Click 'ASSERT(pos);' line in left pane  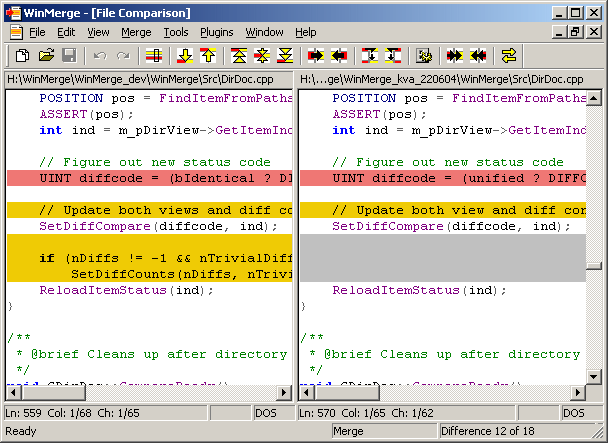[86, 114]
